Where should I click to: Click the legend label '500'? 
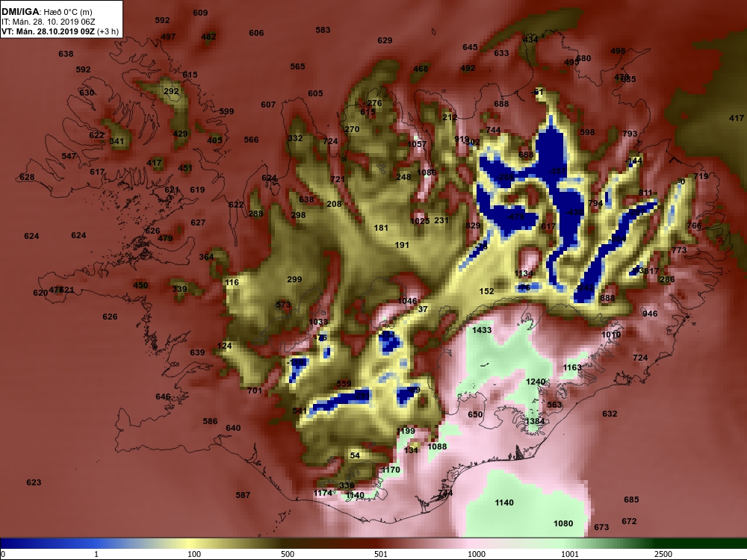pyautogui.click(x=288, y=554)
